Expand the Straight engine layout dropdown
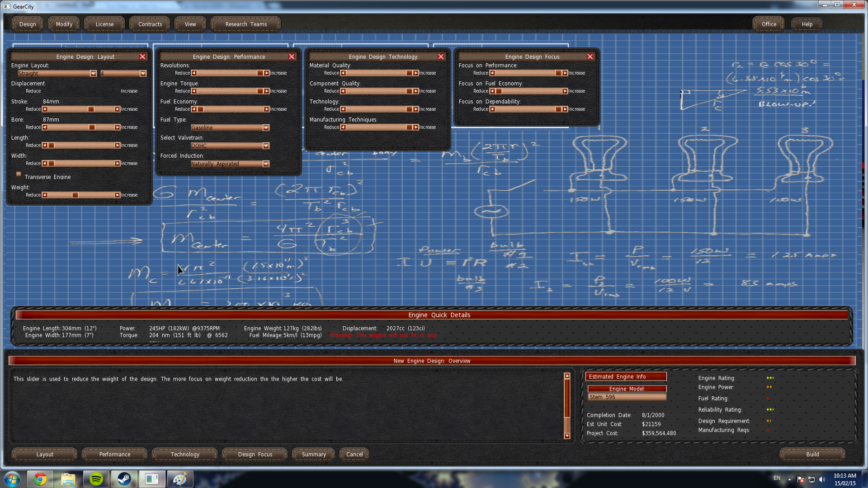 93,74
